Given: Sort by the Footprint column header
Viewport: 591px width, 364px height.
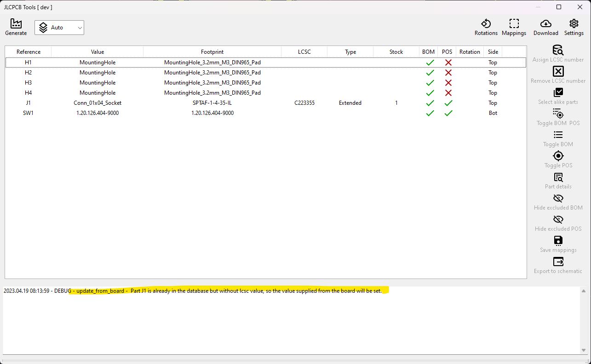Looking at the screenshot, I should click(x=212, y=51).
